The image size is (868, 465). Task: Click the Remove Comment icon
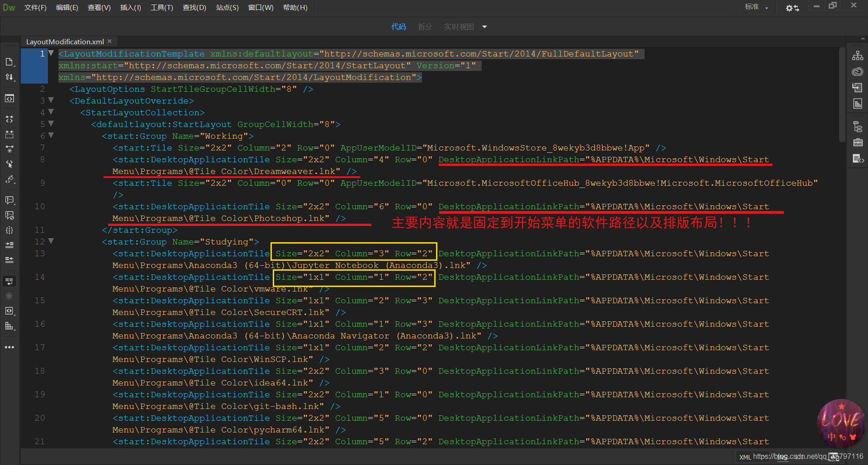pos(9,216)
